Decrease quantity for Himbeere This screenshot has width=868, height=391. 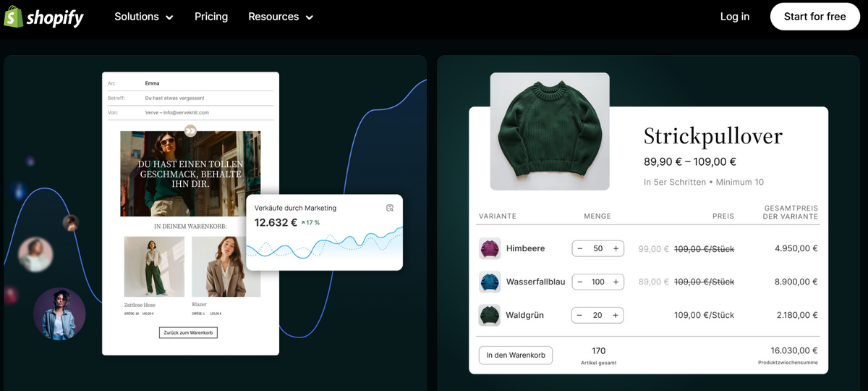(x=580, y=248)
